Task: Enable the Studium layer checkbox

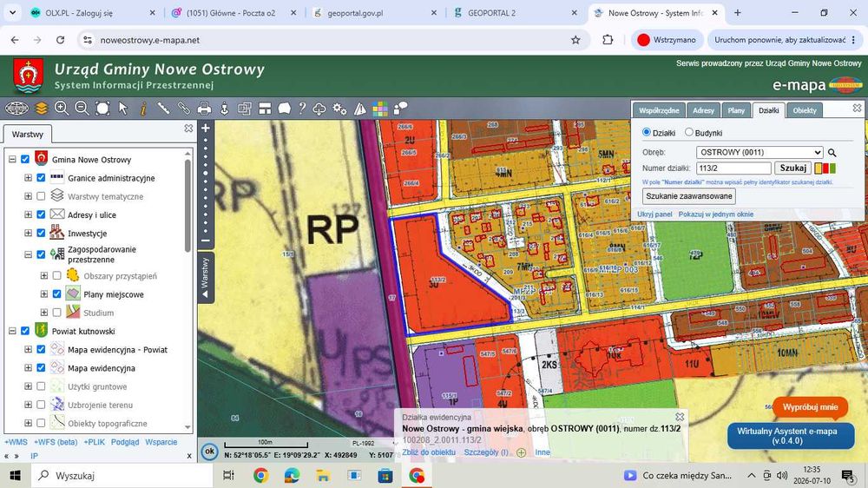Action: tap(57, 313)
